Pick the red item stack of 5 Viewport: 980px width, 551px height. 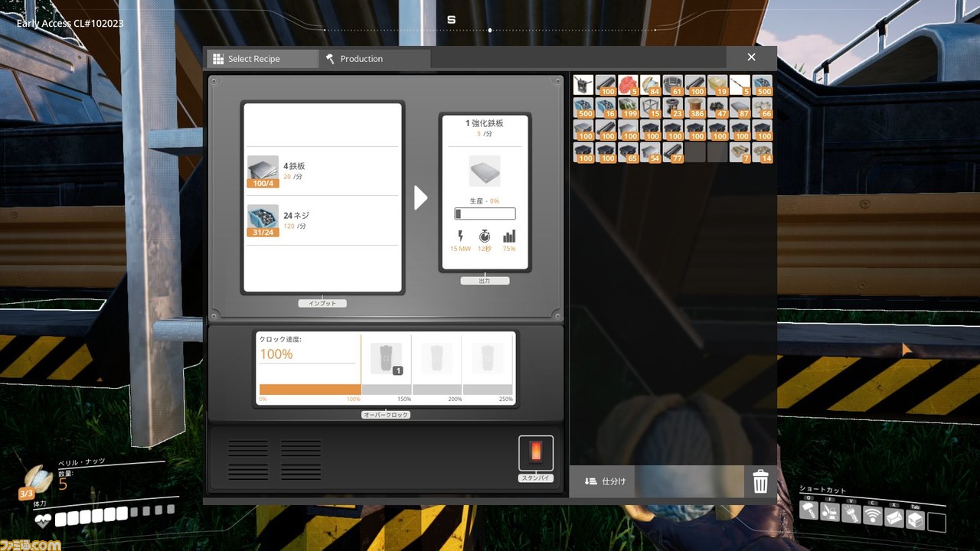[629, 85]
